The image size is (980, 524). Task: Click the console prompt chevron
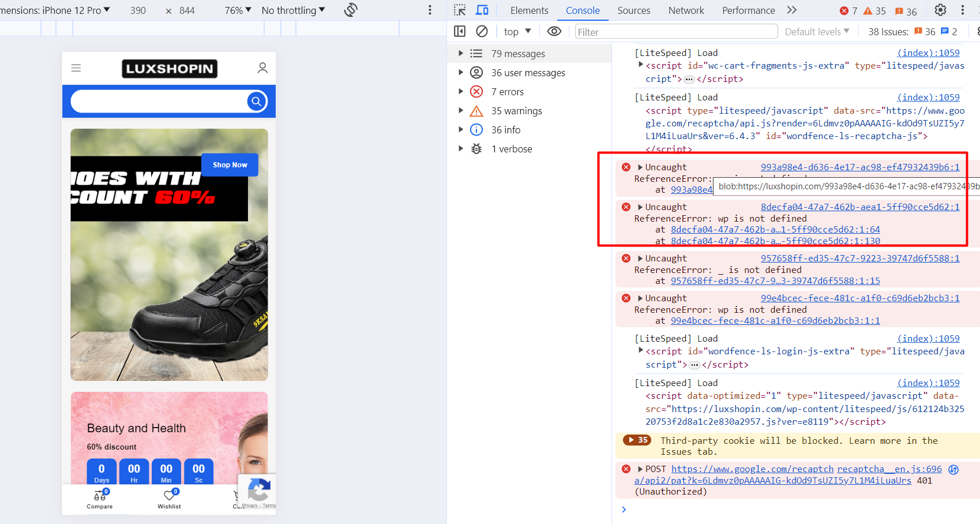(624, 509)
